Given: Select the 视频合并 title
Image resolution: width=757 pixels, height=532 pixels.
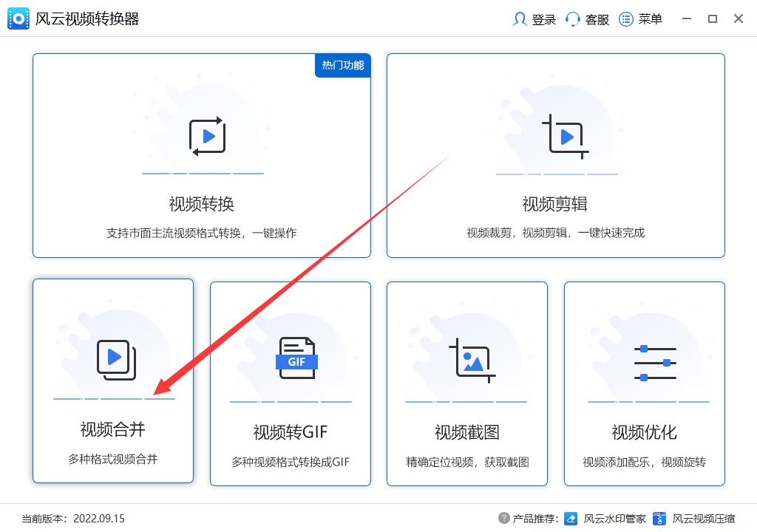Looking at the screenshot, I should pyautogui.click(x=112, y=429).
